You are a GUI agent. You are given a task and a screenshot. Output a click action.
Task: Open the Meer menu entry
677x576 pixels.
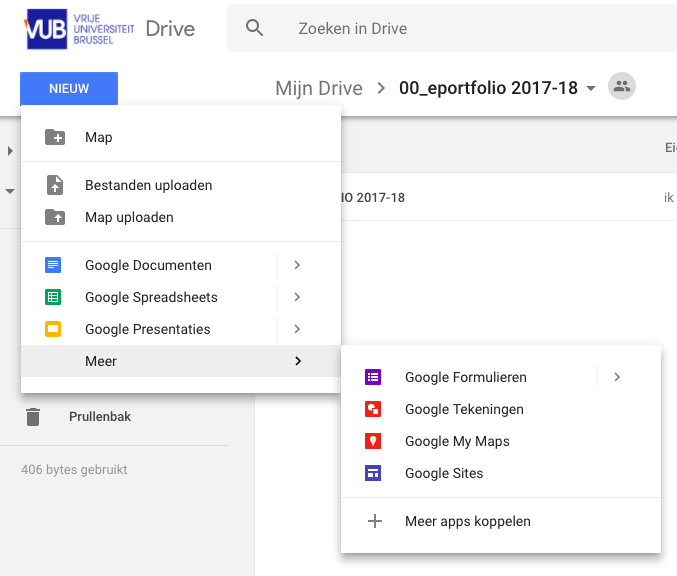coord(181,361)
